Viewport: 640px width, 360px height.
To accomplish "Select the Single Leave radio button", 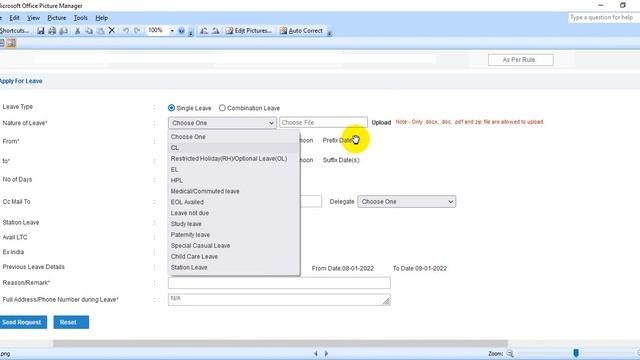I will click(171, 108).
